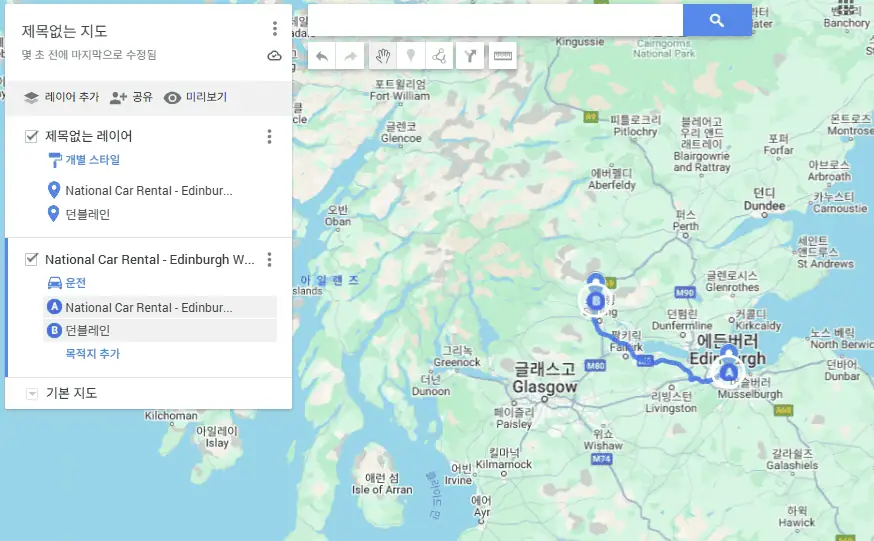Screen dimensions: 874x541
Task: Open the 개별 스타일 link
Action: 93,160
